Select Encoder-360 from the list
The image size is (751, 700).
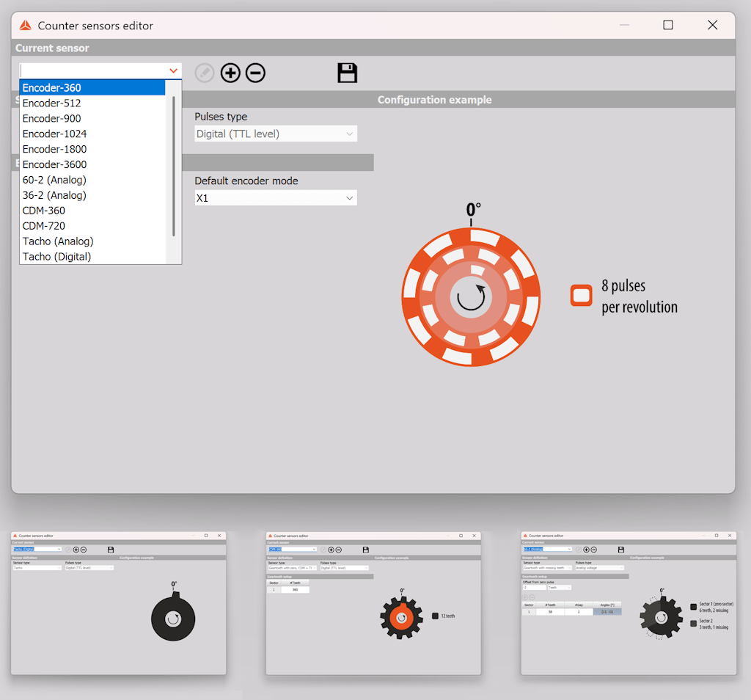(x=92, y=87)
